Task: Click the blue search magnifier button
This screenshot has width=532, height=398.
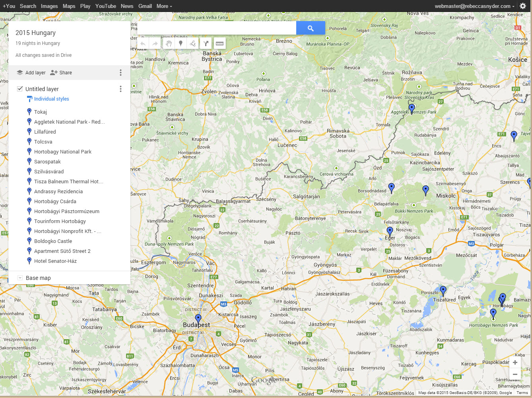Action: (x=311, y=28)
